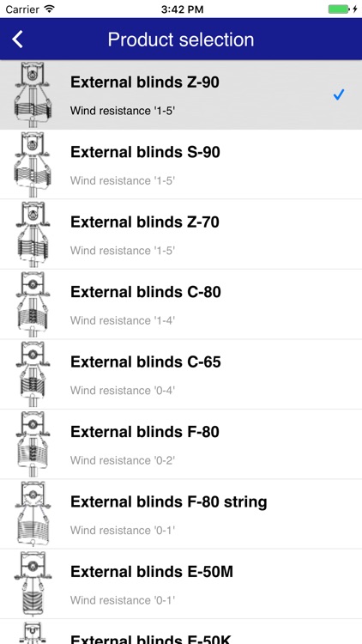Image resolution: width=362 pixels, height=644 pixels.
Task: Select External blinds Z-70
Action: (181, 234)
